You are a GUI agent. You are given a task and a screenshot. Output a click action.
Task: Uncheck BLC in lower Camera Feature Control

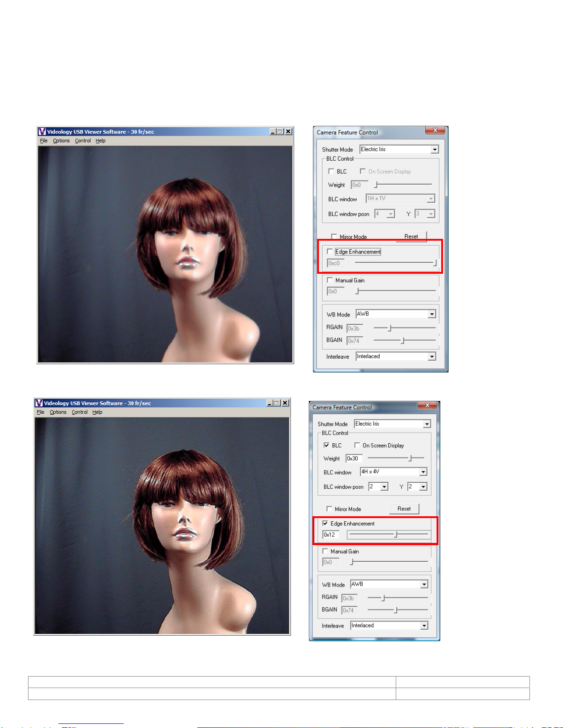[326, 445]
